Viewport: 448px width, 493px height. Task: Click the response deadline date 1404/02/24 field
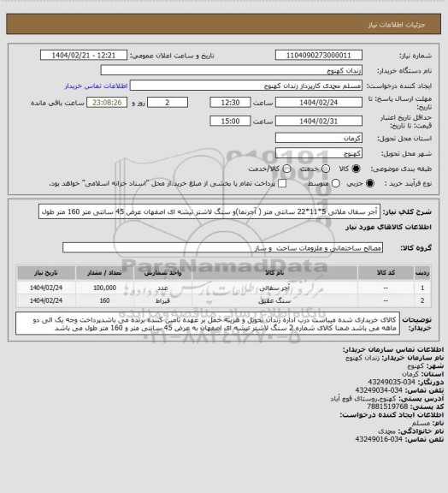(x=319, y=103)
